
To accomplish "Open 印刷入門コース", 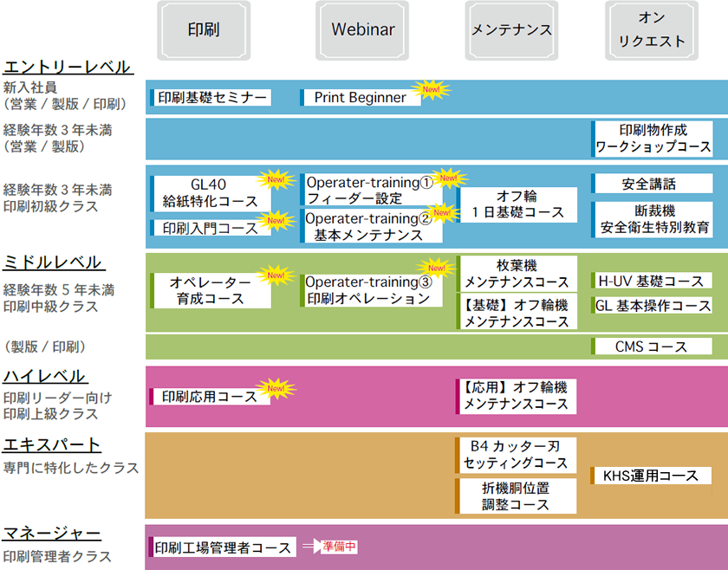I will point(211,228).
